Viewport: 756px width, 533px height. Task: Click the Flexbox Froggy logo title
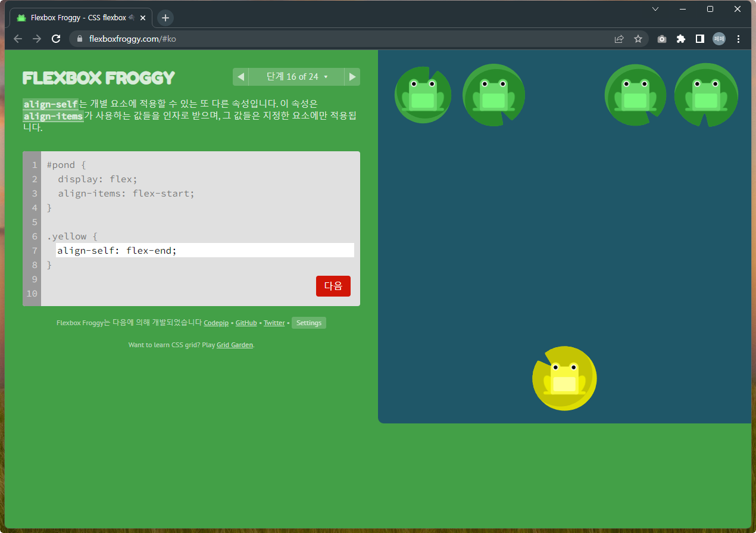click(99, 78)
